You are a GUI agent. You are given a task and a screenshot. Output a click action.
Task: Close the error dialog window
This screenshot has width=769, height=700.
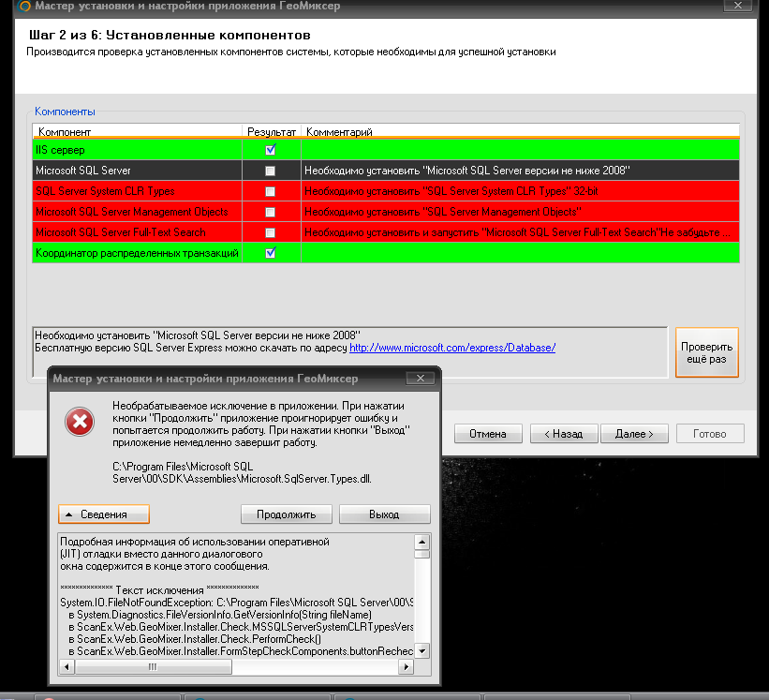pyautogui.click(x=421, y=379)
